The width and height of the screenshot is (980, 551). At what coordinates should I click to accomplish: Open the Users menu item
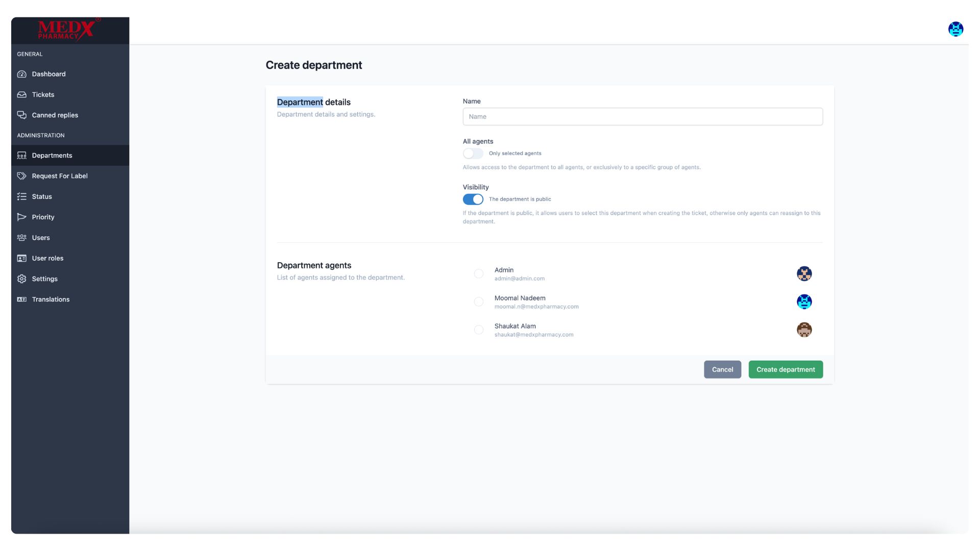coord(70,238)
